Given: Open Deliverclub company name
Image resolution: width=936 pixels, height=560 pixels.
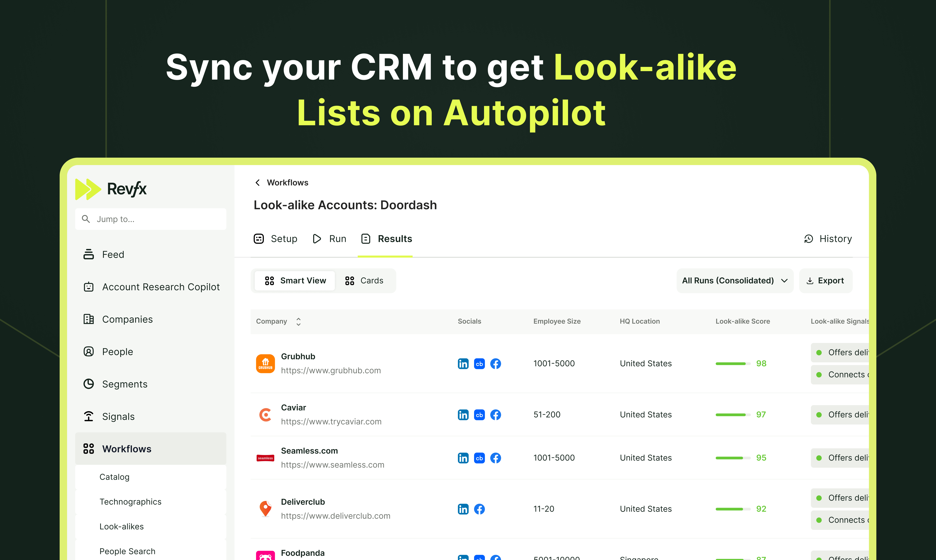Looking at the screenshot, I should pyautogui.click(x=303, y=502).
